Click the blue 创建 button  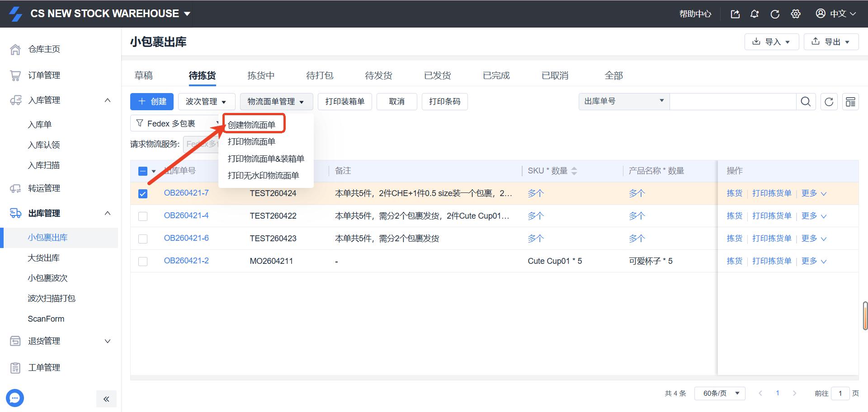tap(152, 102)
